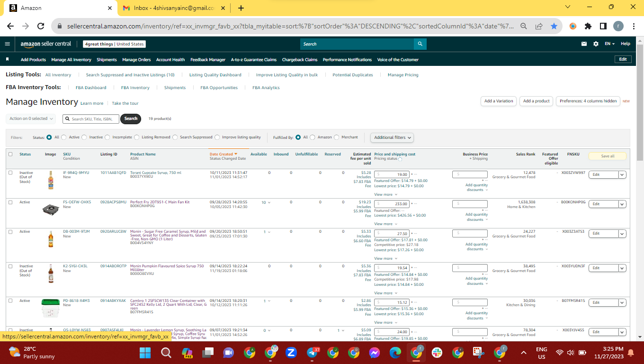Viewport: 644px width, 364px height.
Task: Open the Seller Central settings gear
Action: (x=596, y=44)
